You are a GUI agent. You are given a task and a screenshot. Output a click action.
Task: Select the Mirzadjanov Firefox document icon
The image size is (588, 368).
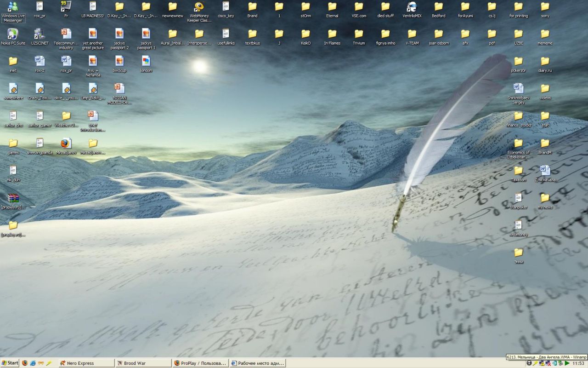click(x=66, y=144)
